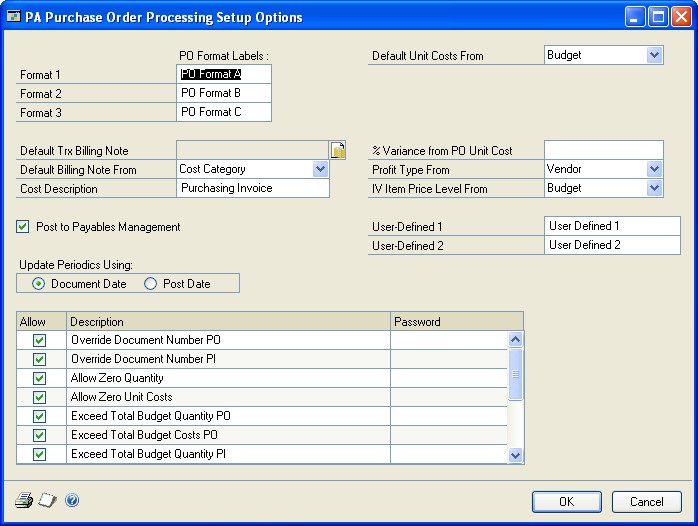Maximize the setup options window
This screenshot has width=698, height=526.
(x=658, y=17)
